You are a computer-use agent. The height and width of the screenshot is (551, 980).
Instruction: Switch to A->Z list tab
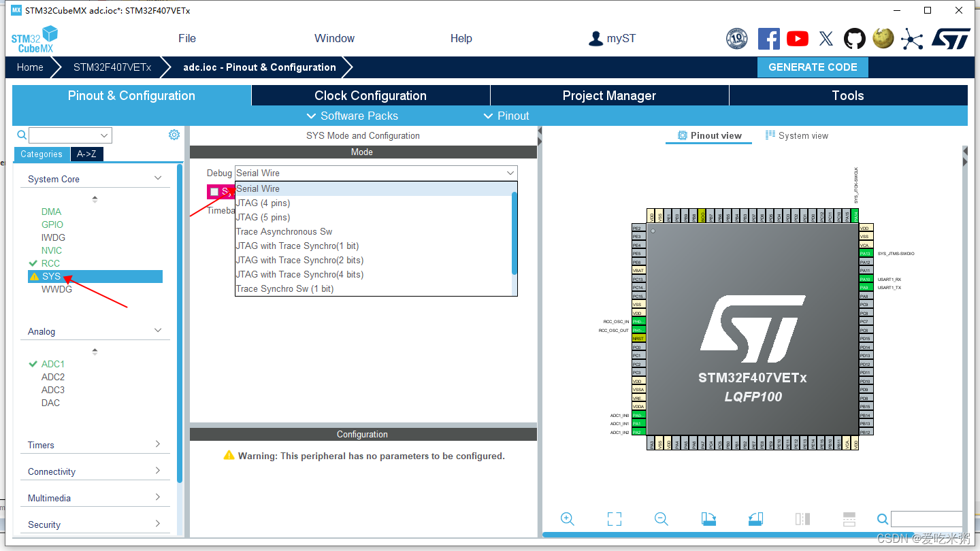(86, 154)
